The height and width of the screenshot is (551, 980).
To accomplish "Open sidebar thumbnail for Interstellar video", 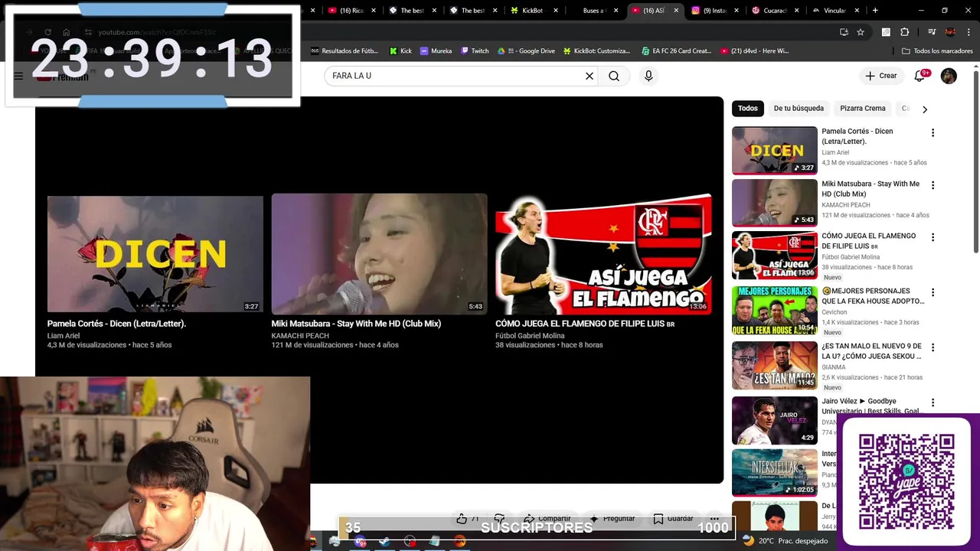I will (x=774, y=472).
